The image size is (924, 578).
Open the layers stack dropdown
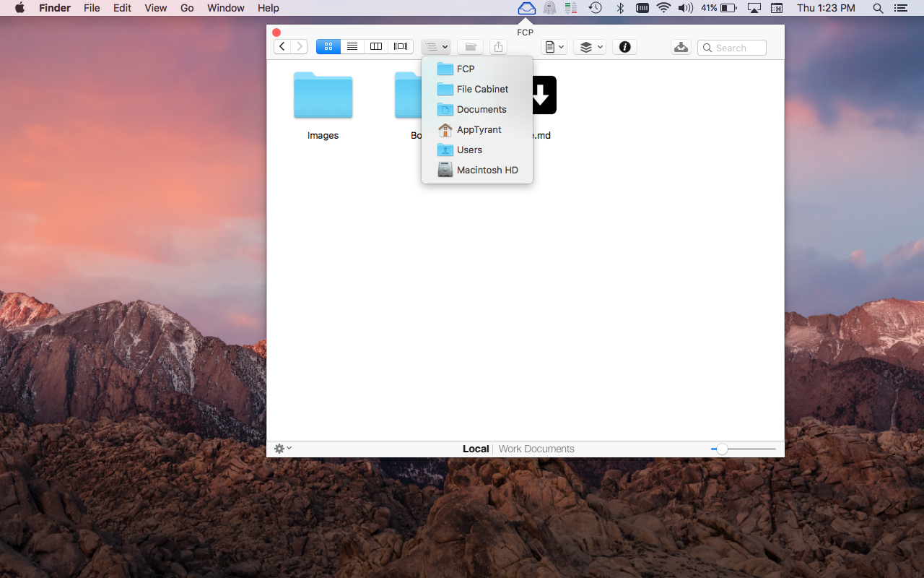click(x=589, y=47)
